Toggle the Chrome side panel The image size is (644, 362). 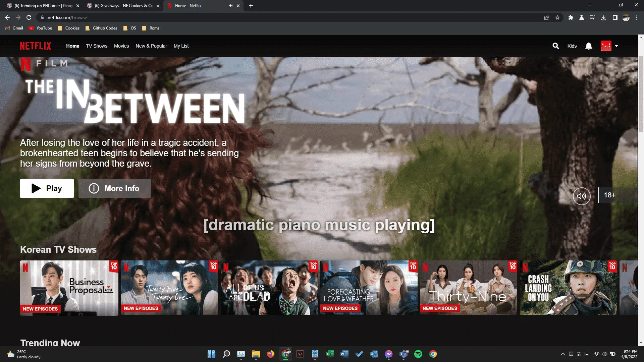tap(615, 17)
